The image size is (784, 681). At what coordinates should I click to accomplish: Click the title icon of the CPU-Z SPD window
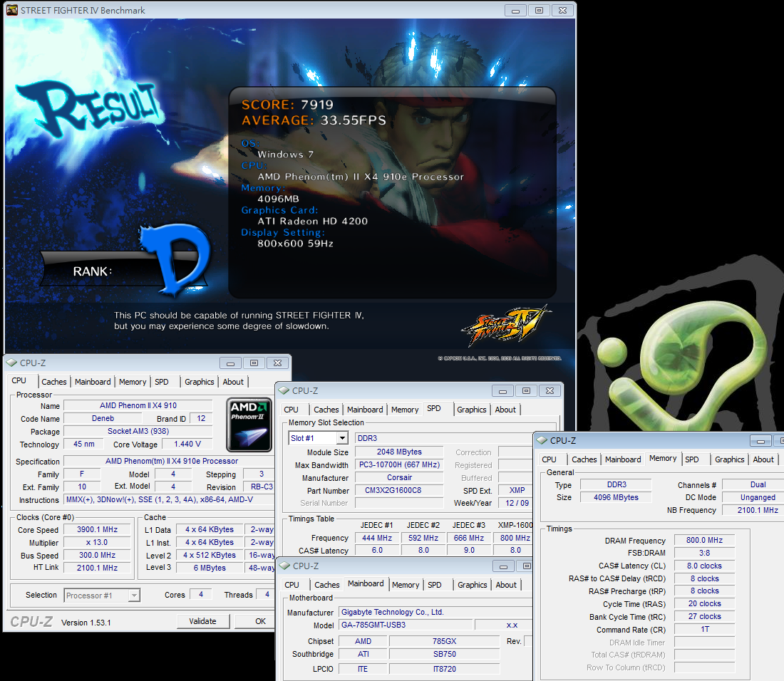[x=284, y=390]
